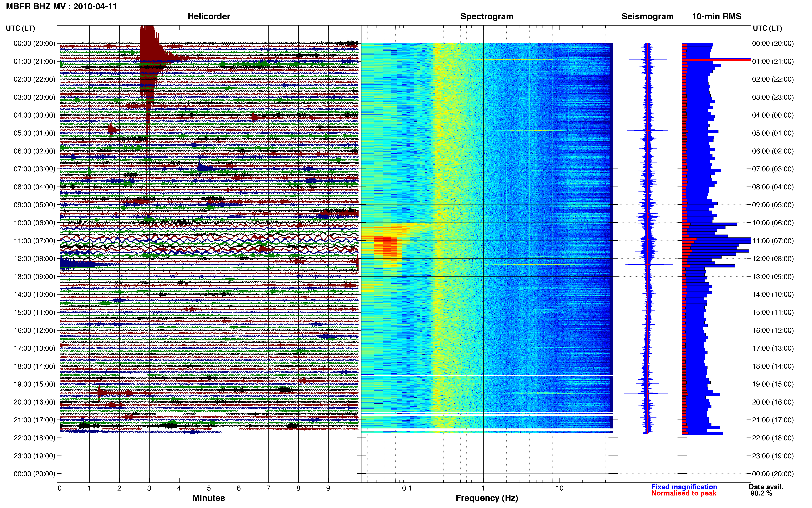
Task: Click the '90.2 %' data availability value
Action: [761, 493]
